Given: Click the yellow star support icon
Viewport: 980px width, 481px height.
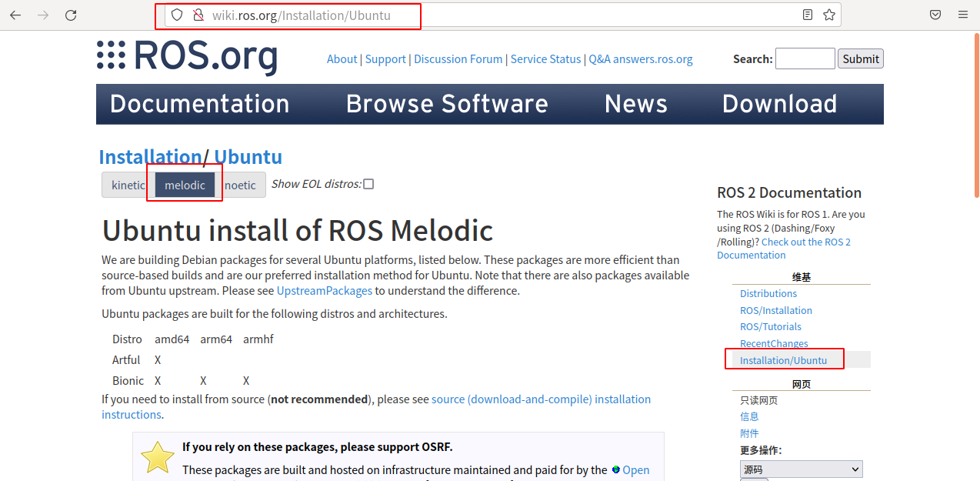Looking at the screenshot, I should (158, 457).
